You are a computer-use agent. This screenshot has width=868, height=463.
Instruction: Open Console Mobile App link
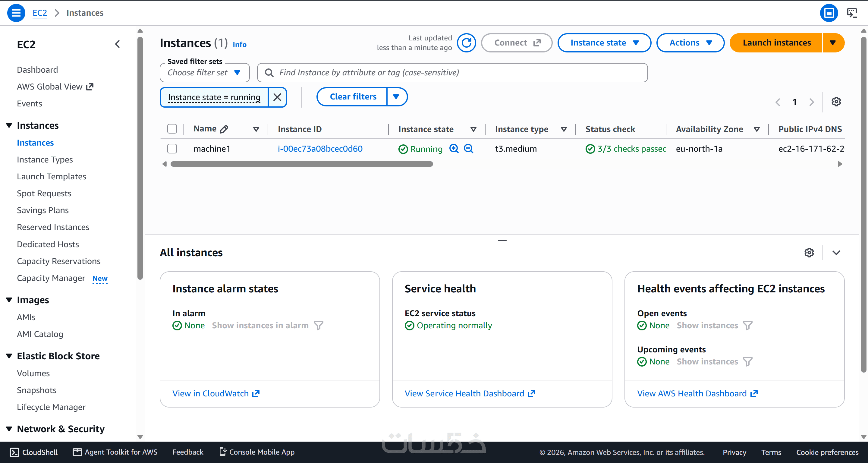tap(257, 452)
